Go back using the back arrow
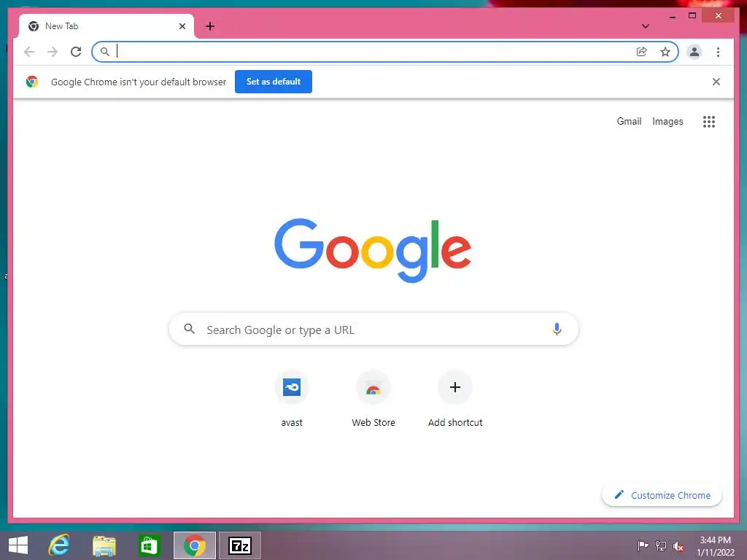Viewport: 747px width, 560px height. point(29,52)
